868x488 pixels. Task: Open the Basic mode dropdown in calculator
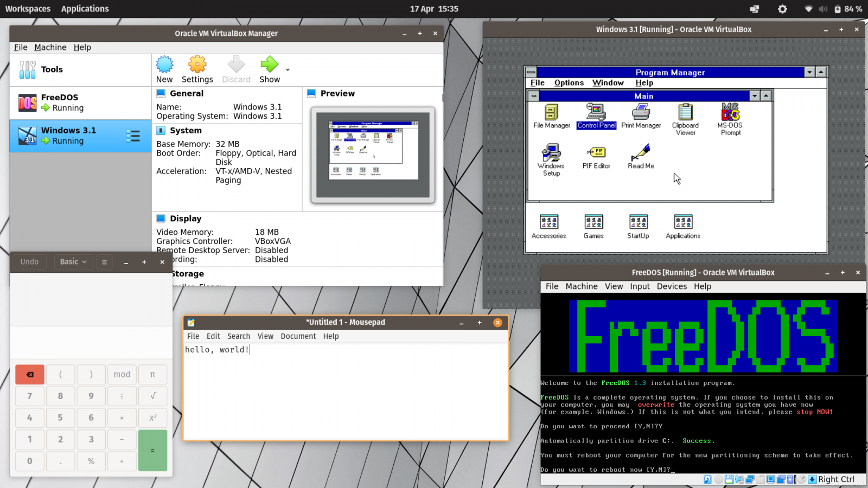click(73, 261)
